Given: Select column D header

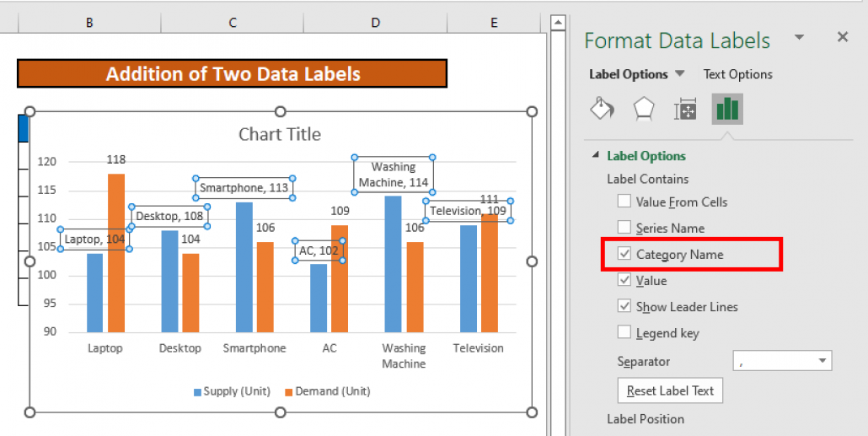Looking at the screenshot, I should click(x=375, y=23).
